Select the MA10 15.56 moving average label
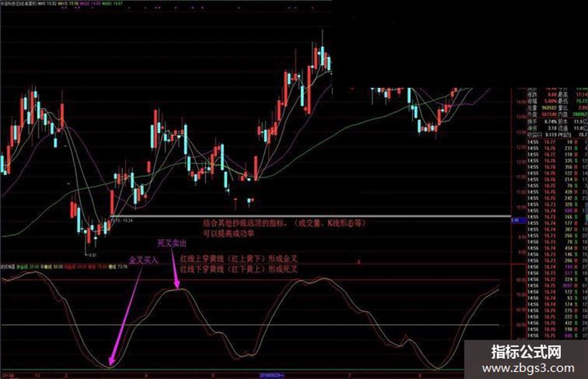Image resolution: width=588 pixels, height=379 pixels. (x=68, y=4)
